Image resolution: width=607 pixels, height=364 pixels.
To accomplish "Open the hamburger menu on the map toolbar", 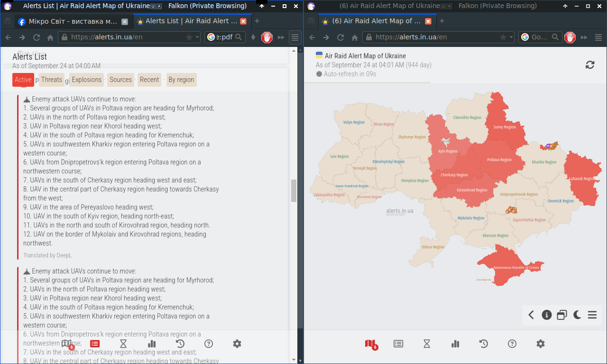I will pyautogui.click(x=592, y=315).
